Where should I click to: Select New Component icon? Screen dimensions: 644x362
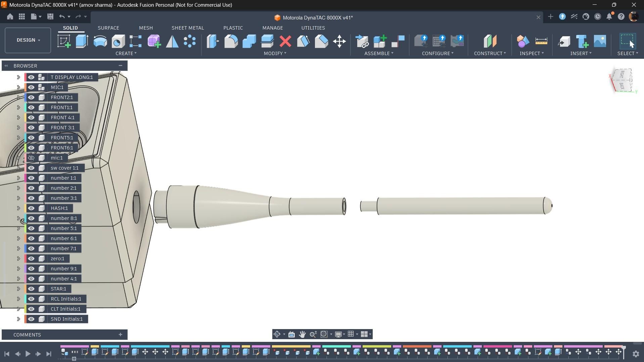tap(380, 41)
